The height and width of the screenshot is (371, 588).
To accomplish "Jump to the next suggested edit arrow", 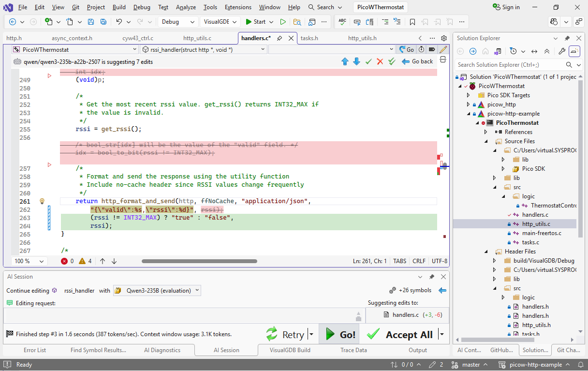I will pyautogui.click(x=356, y=61).
